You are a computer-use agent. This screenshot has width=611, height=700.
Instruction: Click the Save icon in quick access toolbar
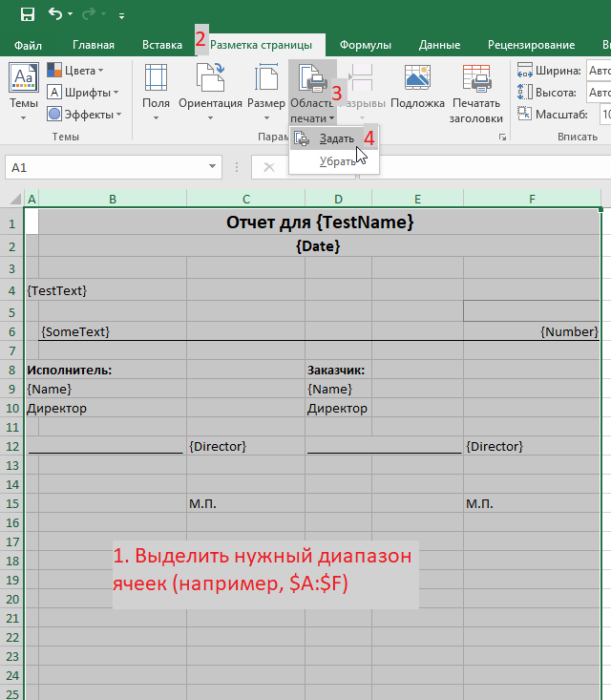click(x=28, y=14)
